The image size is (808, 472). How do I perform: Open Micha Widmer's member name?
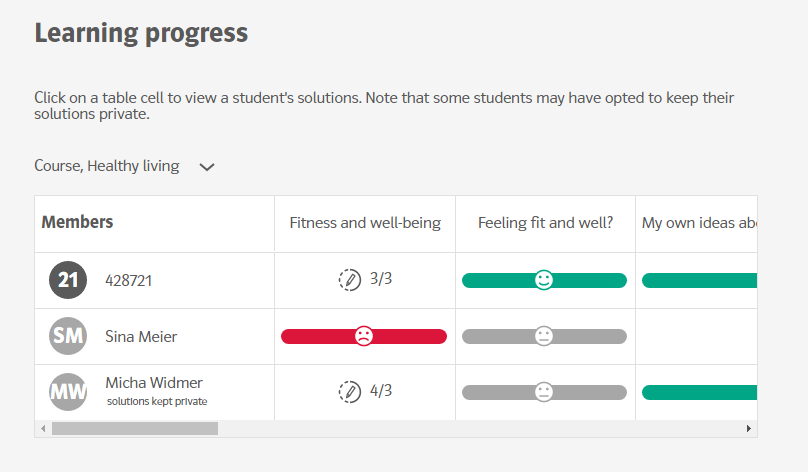(x=154, y=383)
